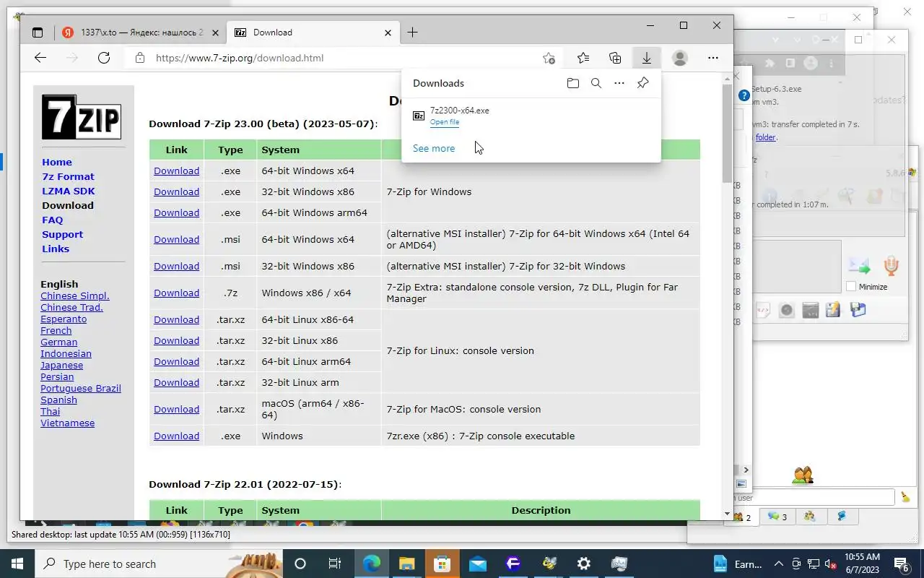Open More options in Downloads panel
Screen dimensions: 924x578
(x=619, y=83)
